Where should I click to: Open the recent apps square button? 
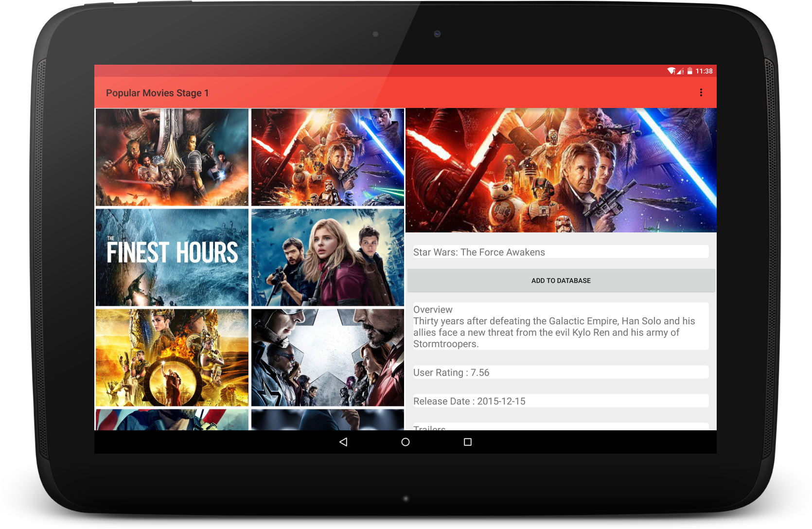pos(468,442)
